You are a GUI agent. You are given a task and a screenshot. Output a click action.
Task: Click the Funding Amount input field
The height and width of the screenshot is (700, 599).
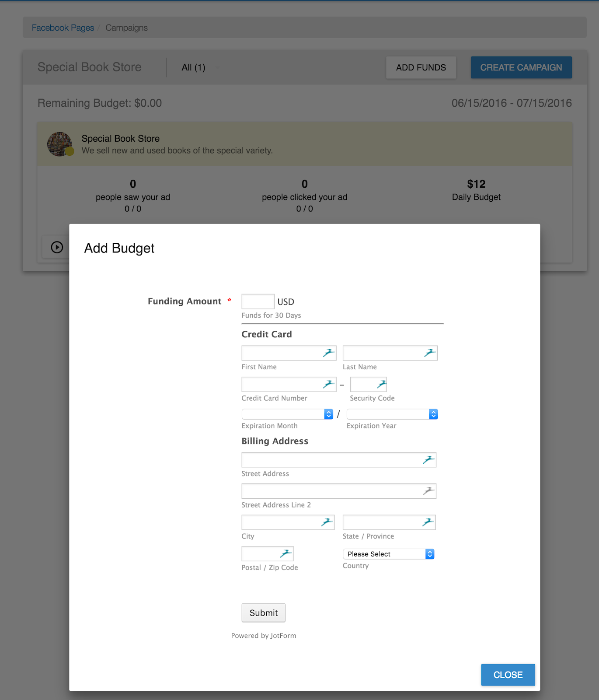click(258, 301)
